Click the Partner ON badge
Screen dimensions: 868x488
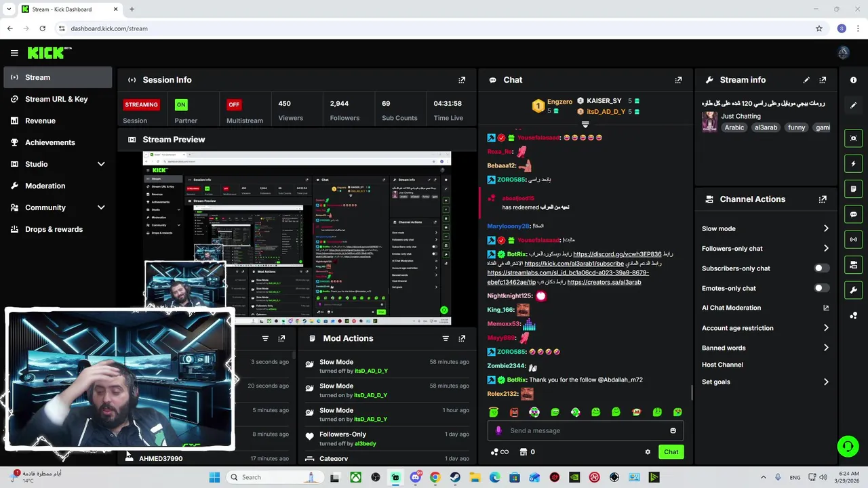[180, 104]
